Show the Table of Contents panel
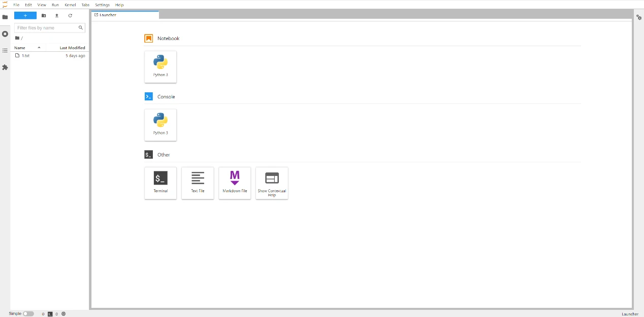Image resolution: width=644 pixels, height=317 pixels. coord(5,51)
